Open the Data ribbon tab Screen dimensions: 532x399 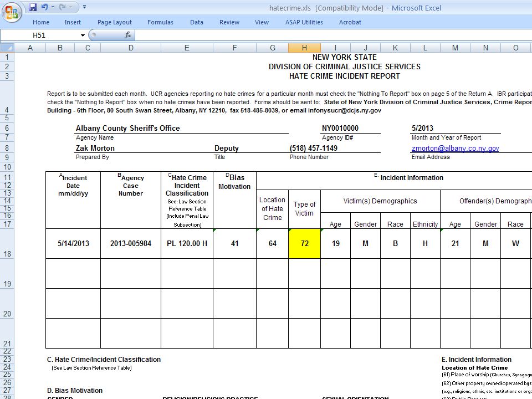(196, 22)
